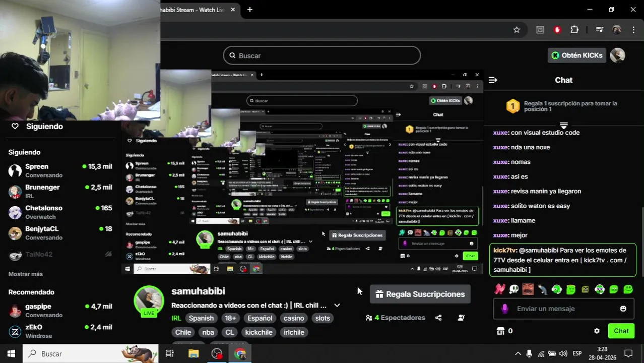Open the Chrome three-dot menu
This screenshot has width=644, height=363.
[x=633, y=30]
